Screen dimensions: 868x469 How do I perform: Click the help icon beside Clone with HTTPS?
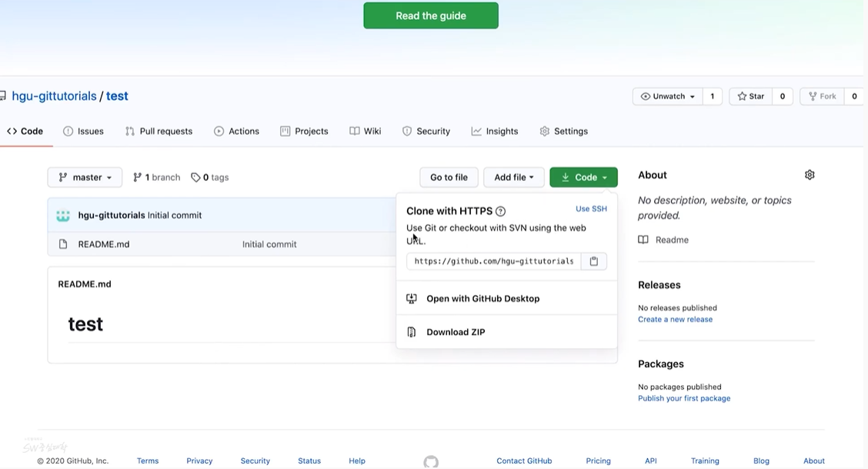pyautogui.click(x=500, y=211)
